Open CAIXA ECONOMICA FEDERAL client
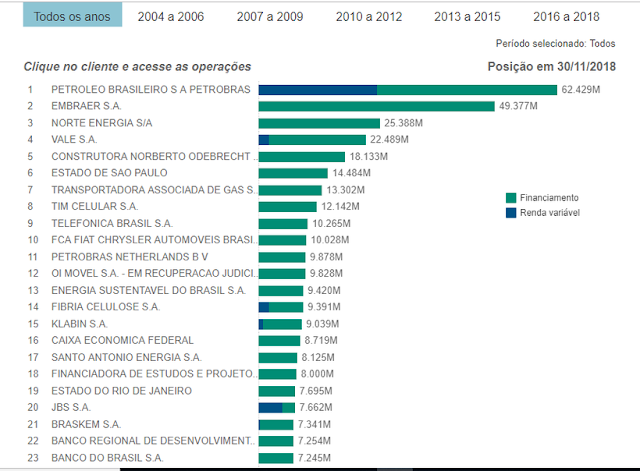The image size is (640, 471). [122, 340]
